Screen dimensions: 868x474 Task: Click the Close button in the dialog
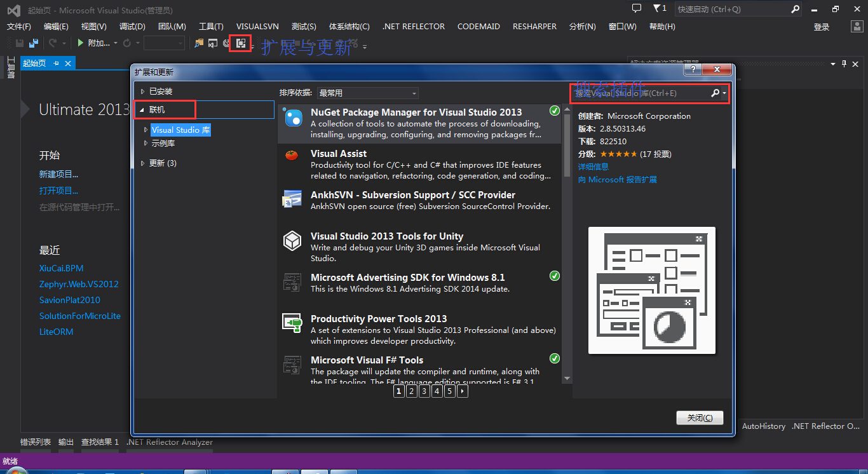click(700, 418)
